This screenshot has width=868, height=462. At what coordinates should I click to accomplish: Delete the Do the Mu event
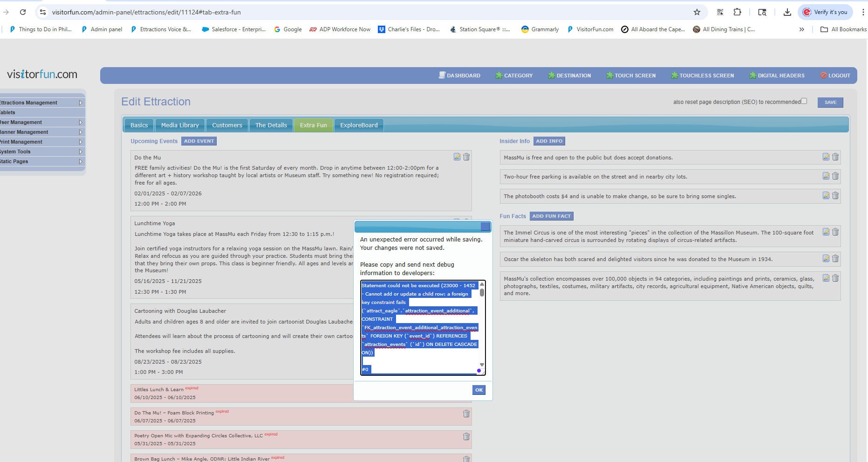click(466, 157)
